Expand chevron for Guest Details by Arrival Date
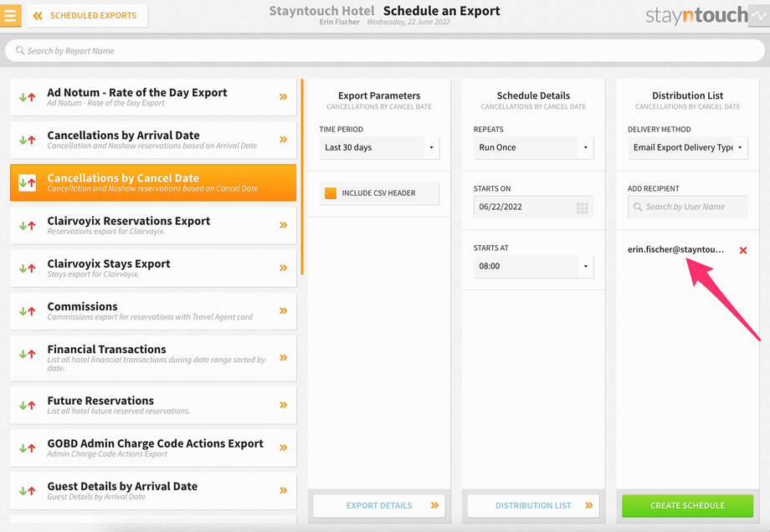 284,490
